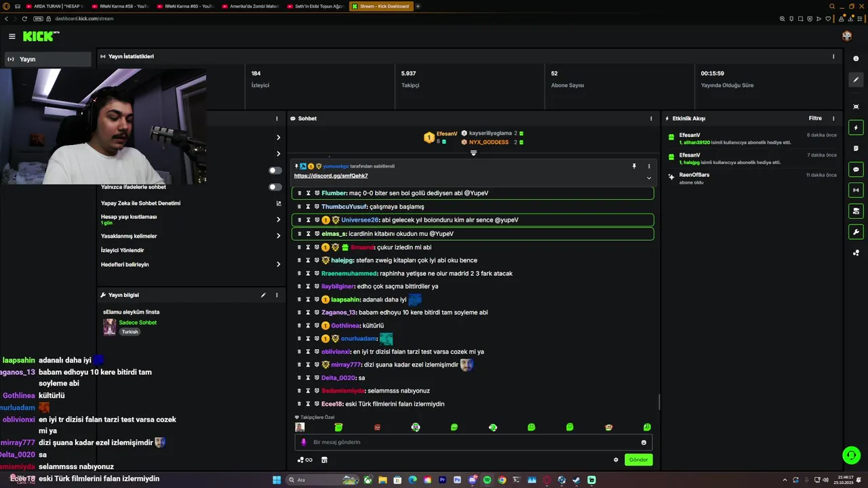Open a new browser tab
868x488 pixels.
(418, 6)
